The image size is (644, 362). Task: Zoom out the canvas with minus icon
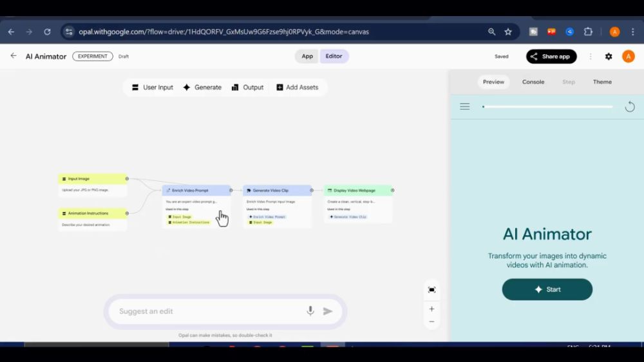point(431,321)
